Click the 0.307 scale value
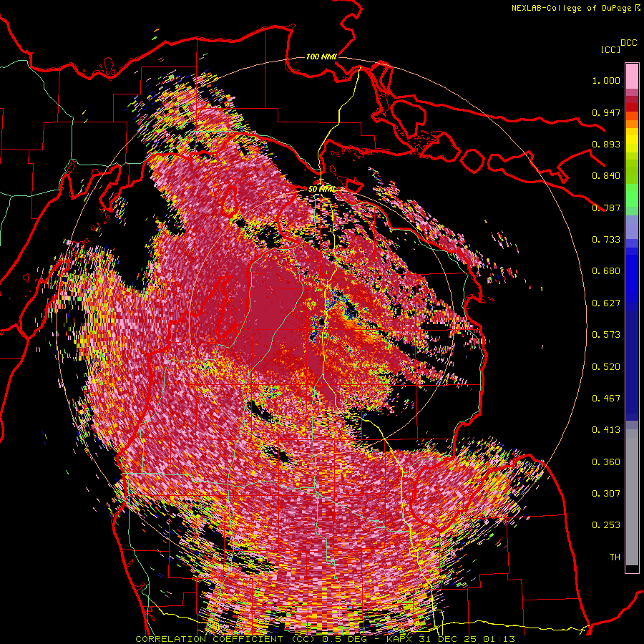 tap(606, 494)
